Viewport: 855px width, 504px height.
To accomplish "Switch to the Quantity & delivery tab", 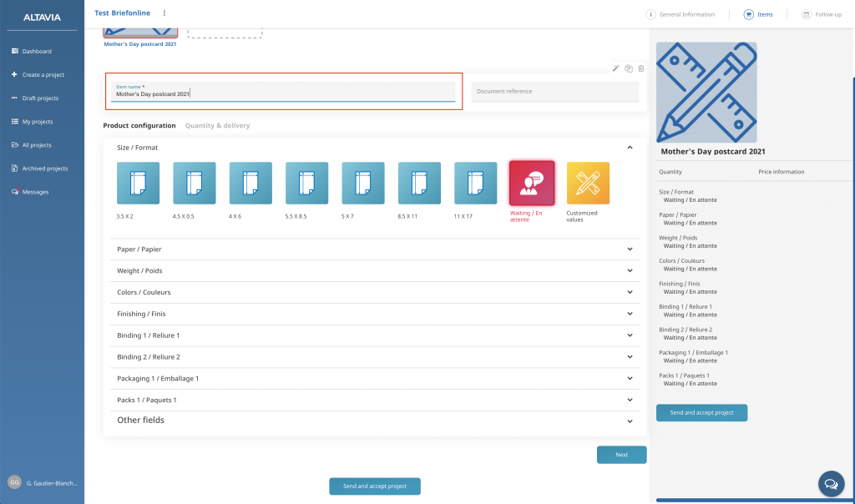I will pos(217,126).
